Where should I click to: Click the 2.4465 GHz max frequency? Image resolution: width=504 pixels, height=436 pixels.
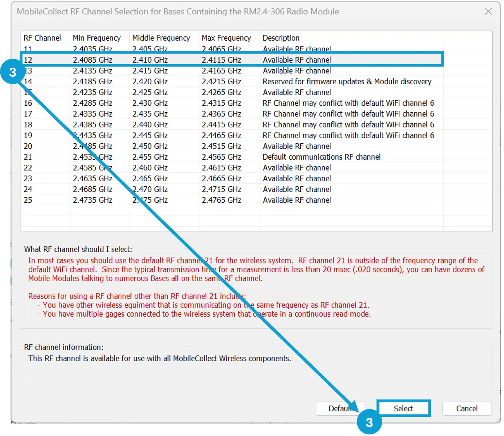tap(221, 135)
